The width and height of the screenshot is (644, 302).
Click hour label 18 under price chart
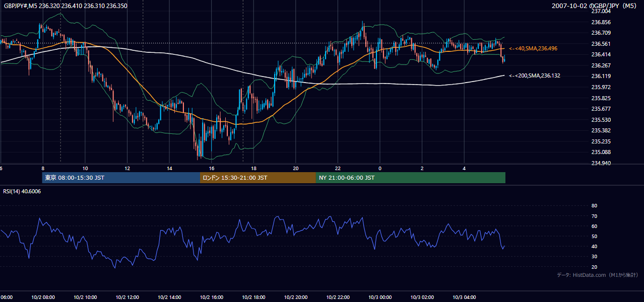253,169
